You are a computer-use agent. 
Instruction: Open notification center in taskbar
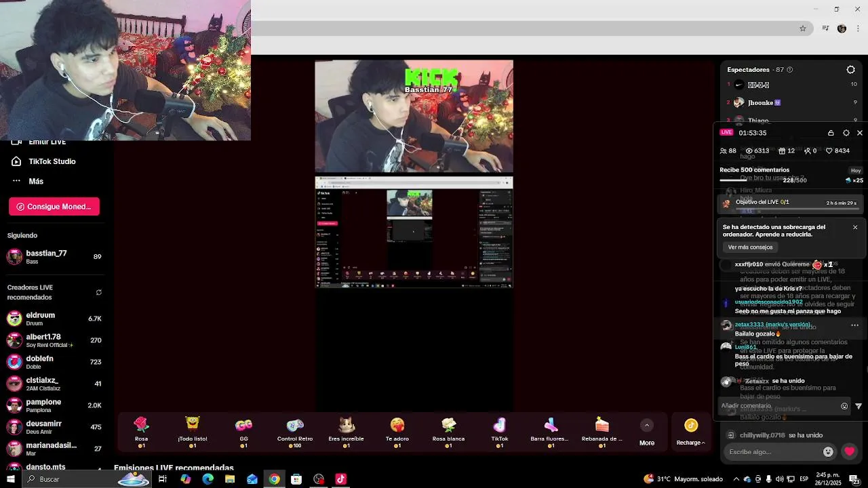pos(854,479)
